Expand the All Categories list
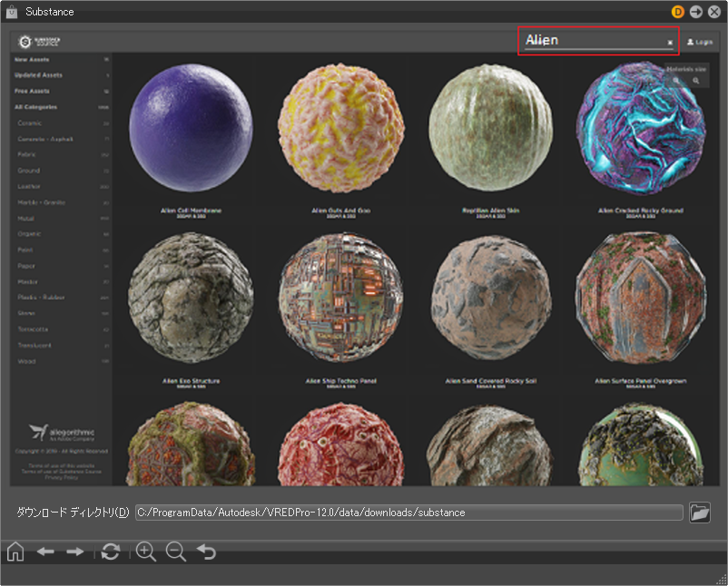 coord(35,107)
